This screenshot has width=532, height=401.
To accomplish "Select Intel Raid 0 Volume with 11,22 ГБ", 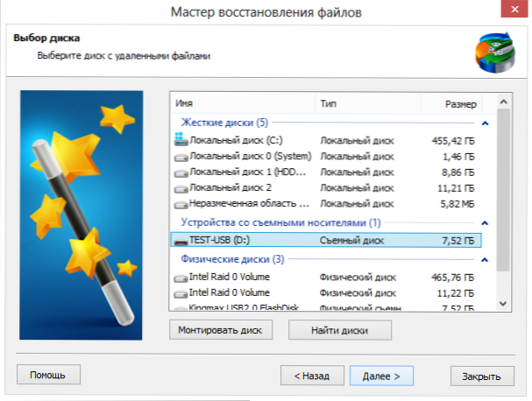I will (326, 292).
